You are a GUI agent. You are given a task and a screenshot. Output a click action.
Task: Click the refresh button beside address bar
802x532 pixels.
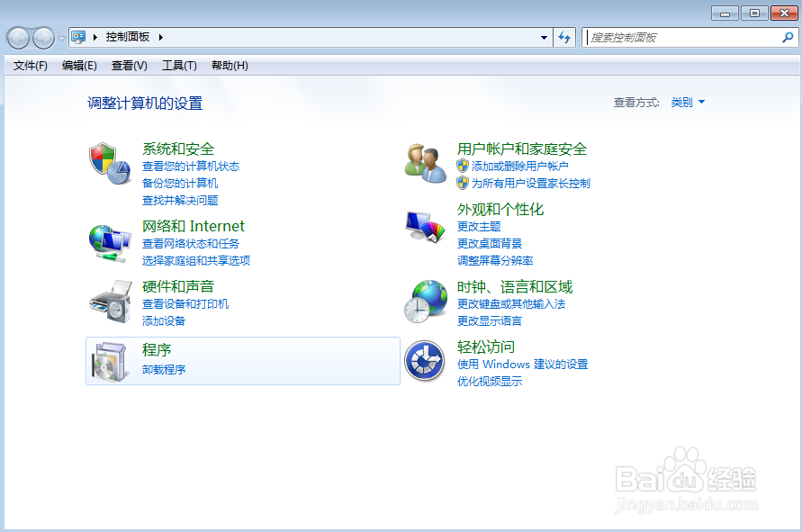(x=564, y=37)
